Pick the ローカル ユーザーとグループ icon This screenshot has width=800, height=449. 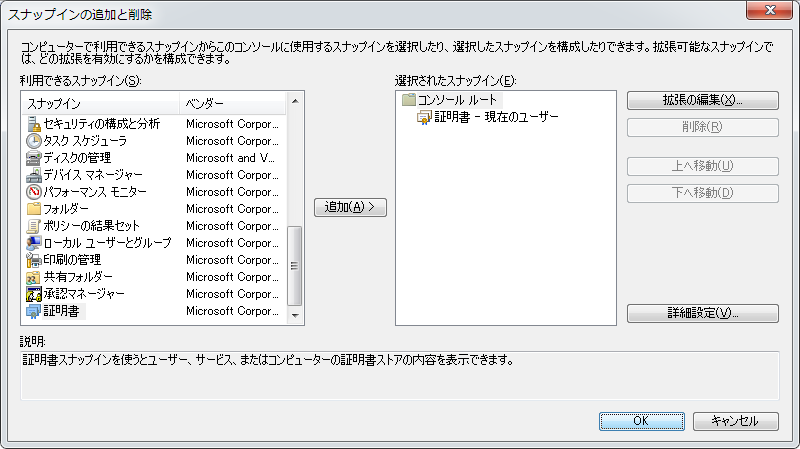point(34,243)
